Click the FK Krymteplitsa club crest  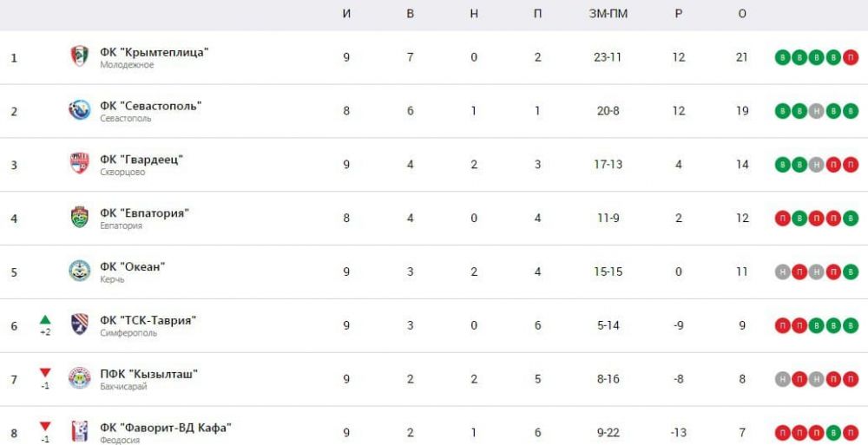click(x=80, y=57)
